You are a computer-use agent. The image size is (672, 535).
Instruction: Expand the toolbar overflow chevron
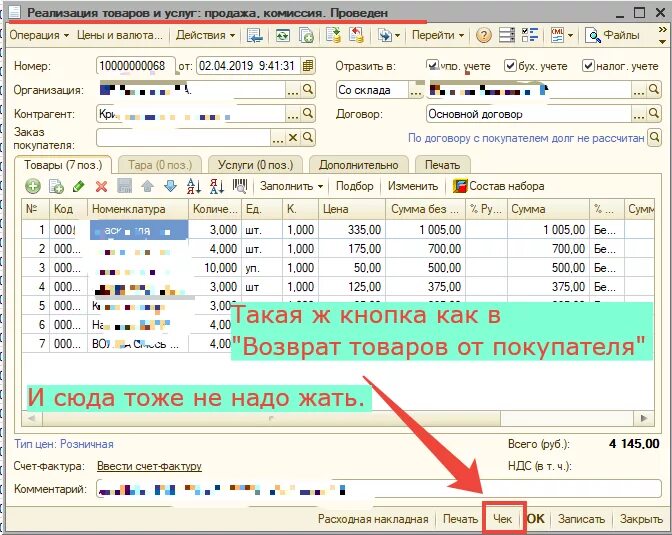[x=662, y=29]
